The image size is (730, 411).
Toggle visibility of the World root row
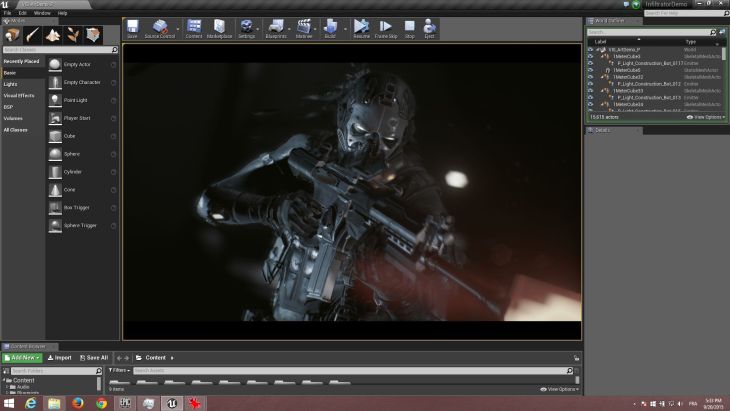click(591, 49)
